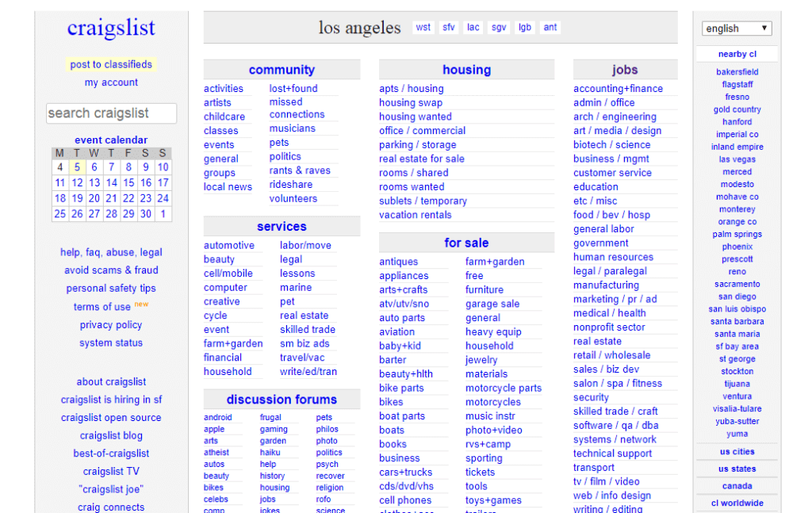Browse "motorcycles" under for sale
Viewport: 812px width, 513px height.
click(x=493, y=402)
